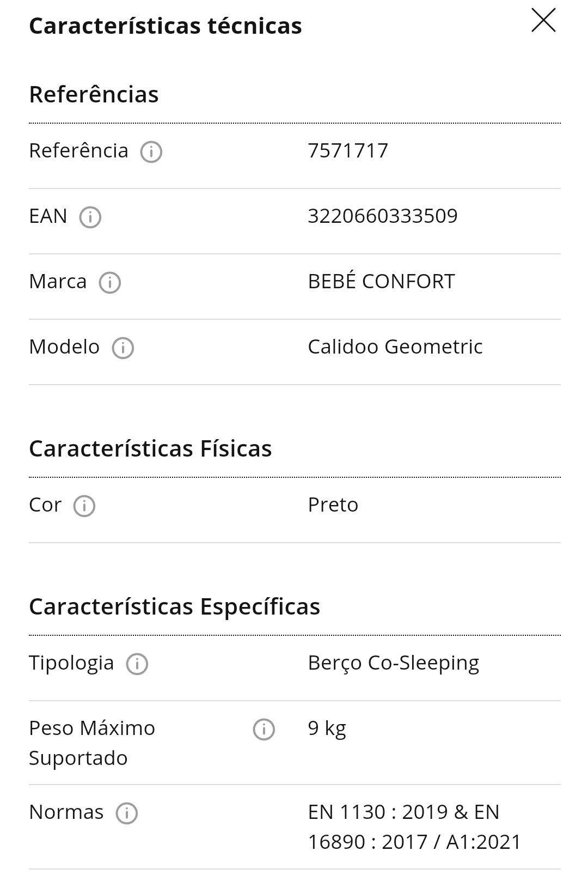588x887 pixels.
Task: Open info icon next to EAN
Action: [x=90, y=217]
